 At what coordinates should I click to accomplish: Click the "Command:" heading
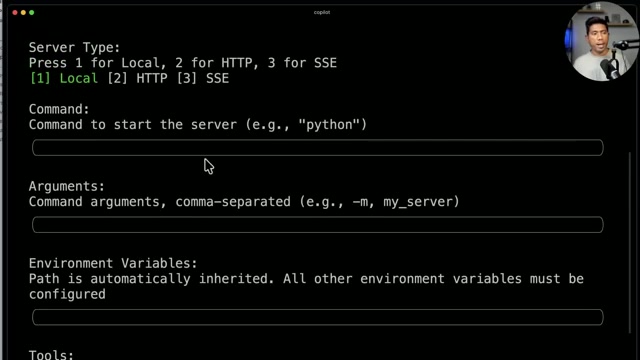(x=59, y=109)
